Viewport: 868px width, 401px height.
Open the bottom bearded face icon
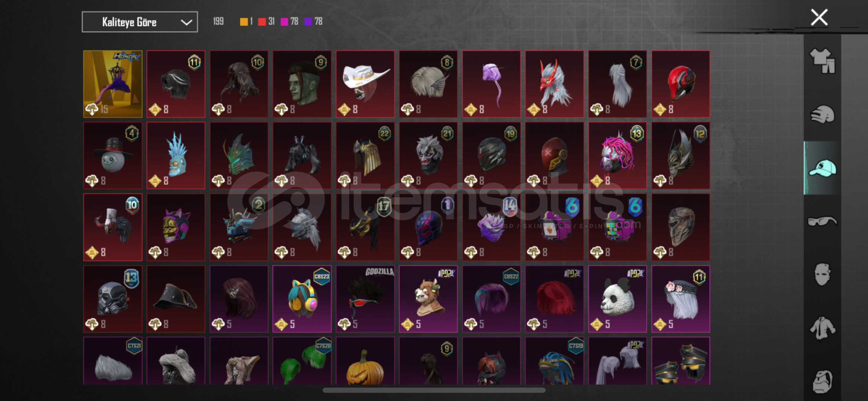tap(822, 381)
